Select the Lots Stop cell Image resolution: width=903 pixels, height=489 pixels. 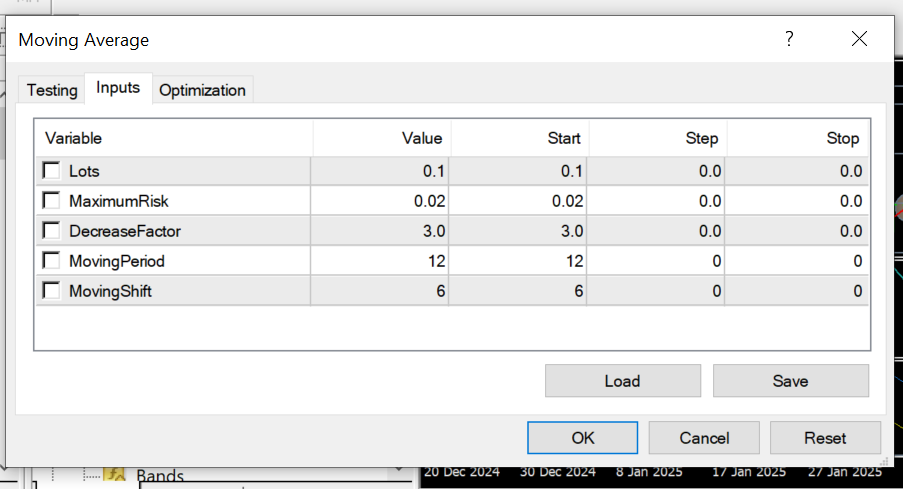tap(796, 171)
